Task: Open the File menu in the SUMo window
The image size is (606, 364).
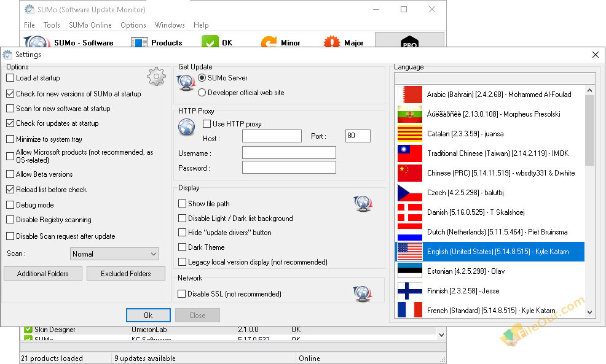Action: click(x=30, y=25)
